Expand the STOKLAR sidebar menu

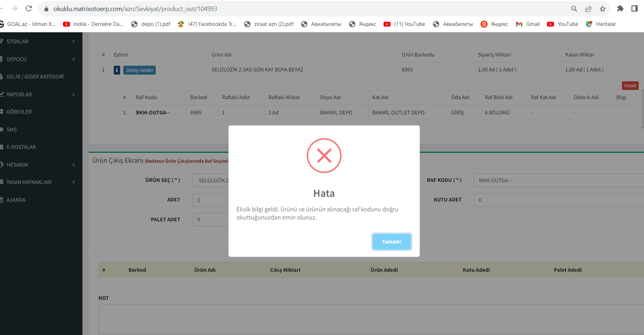click(39, 42)
